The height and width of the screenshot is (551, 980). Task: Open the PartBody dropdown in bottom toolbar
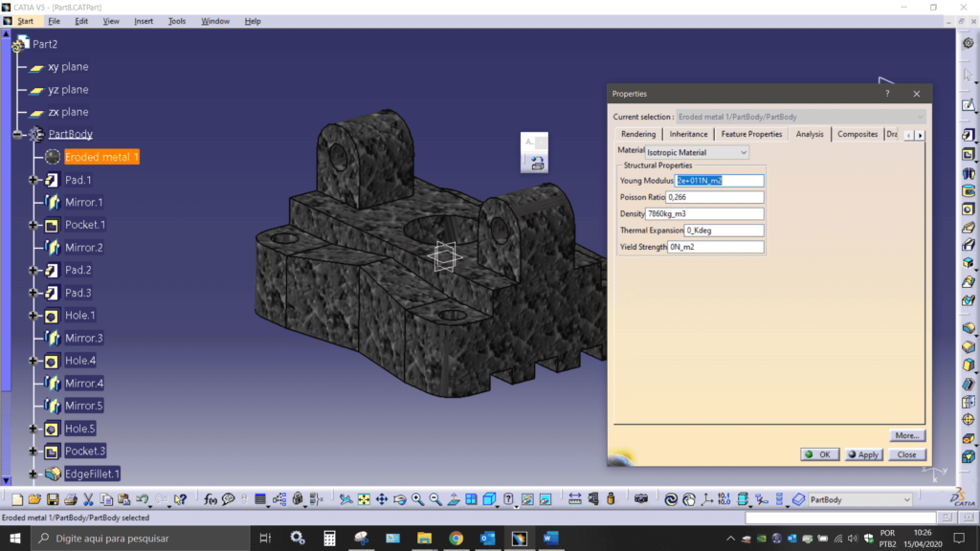pyautogui.click(x=906, y=499)
